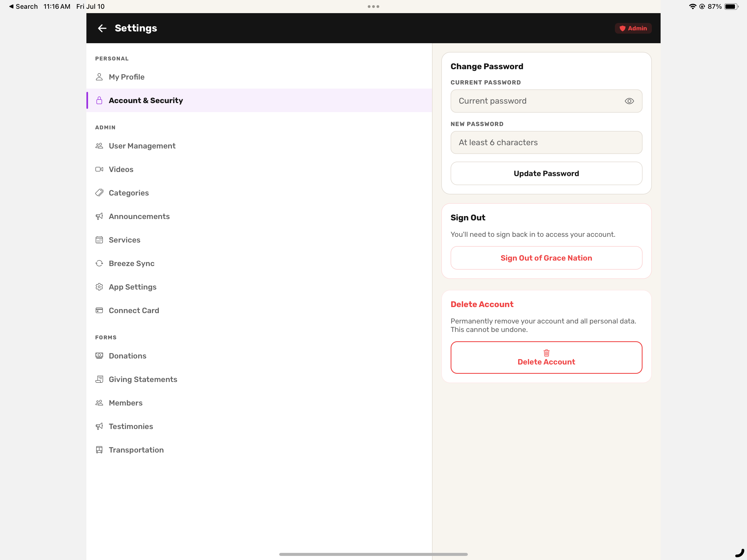The height and width of the screenshot is (560, 747).
Task: Open Giving Statements forms
Action: point(259,379)
